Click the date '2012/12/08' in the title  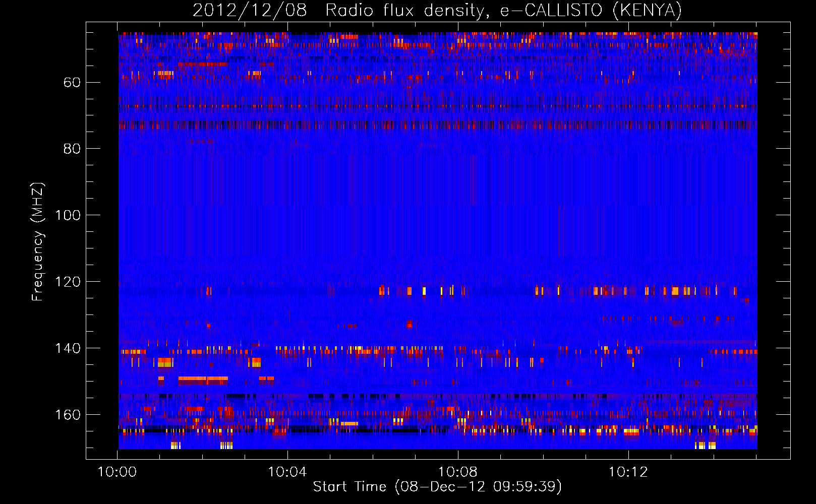tap(250, 10)
